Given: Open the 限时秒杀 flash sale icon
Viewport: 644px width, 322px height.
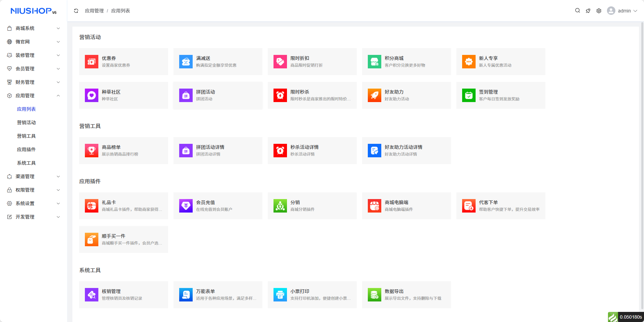Looking at the screenshot, I should [280, 95].
